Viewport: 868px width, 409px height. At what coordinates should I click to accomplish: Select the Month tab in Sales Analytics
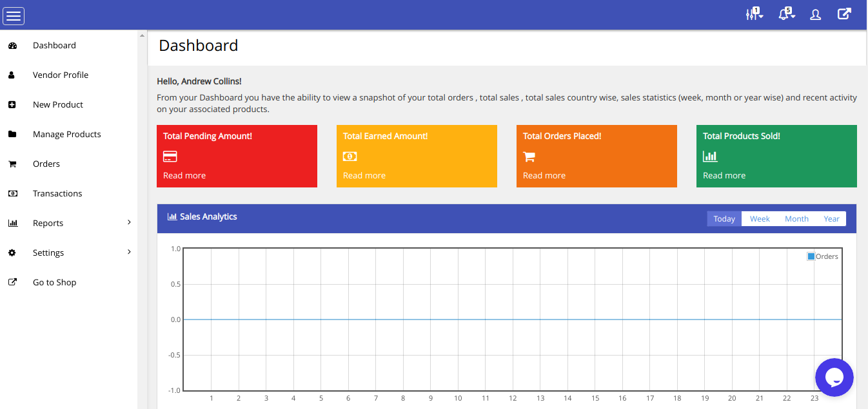(x=796, y=219)
